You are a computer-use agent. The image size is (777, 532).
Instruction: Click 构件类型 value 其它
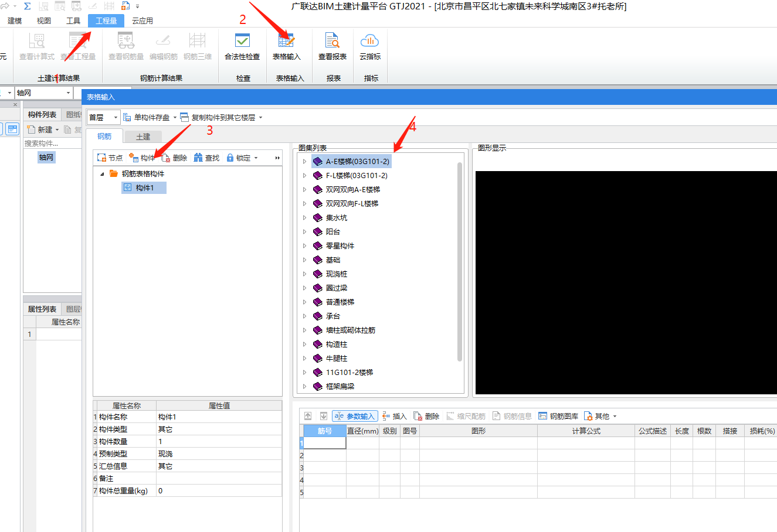219,429
